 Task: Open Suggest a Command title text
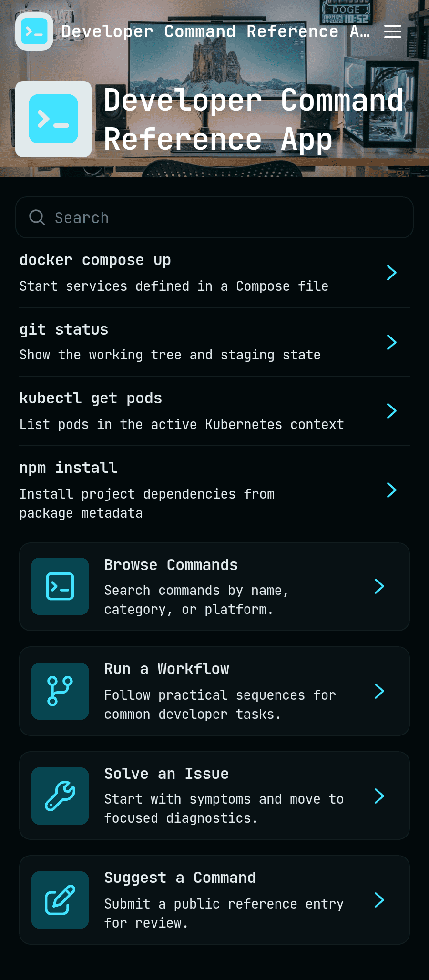[x=180, y=878]
